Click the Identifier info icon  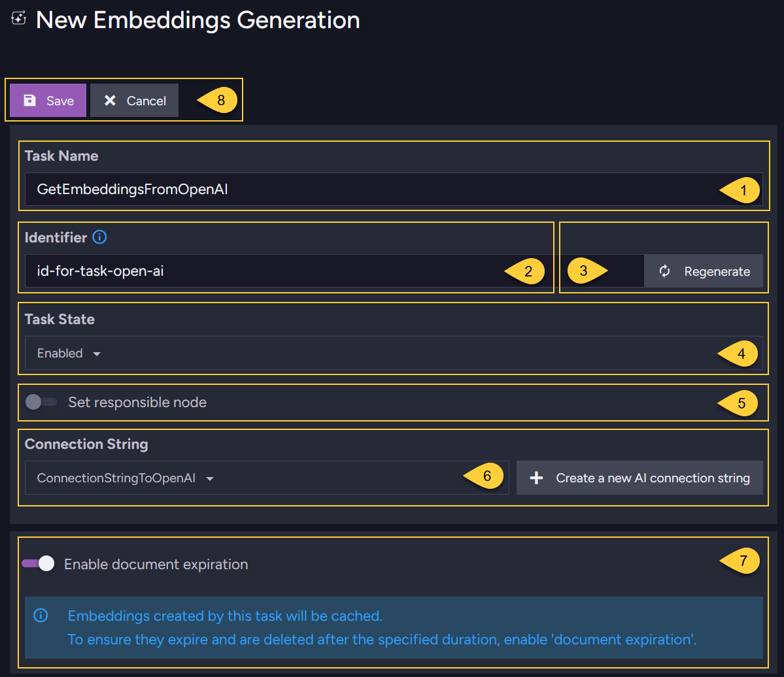(x=99, y=237)
